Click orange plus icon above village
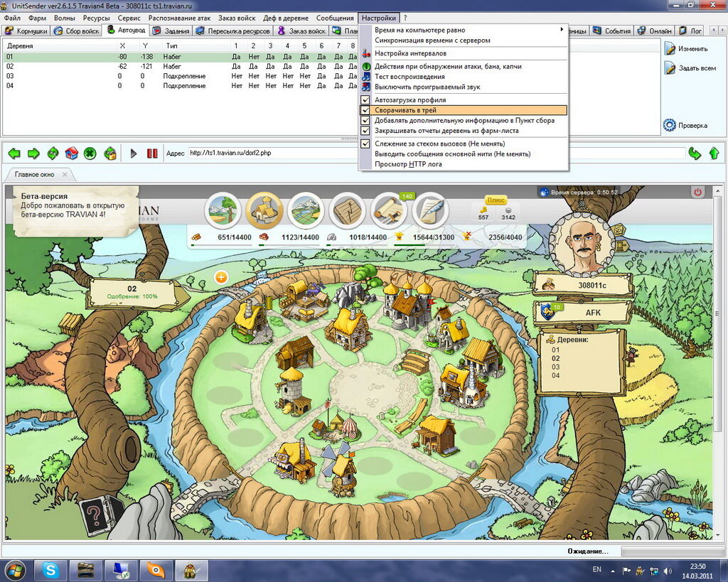The height and width of the screenshot is (582, 728). tap(222, 278)
